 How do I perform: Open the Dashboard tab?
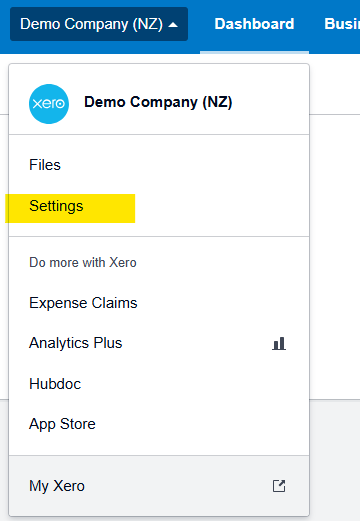coord(254,24)
